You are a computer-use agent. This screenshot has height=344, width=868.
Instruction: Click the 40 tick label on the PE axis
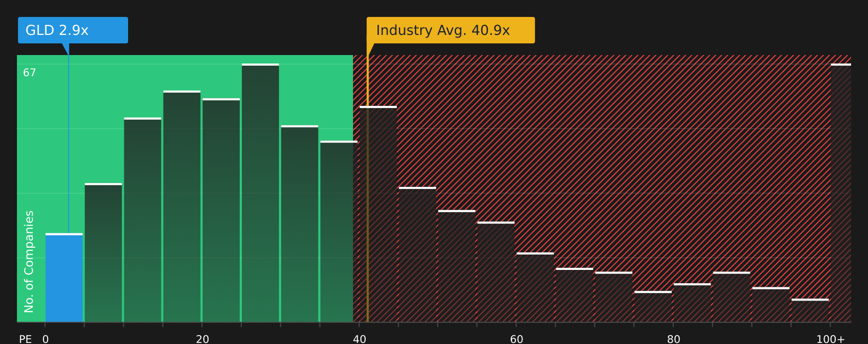359,339
